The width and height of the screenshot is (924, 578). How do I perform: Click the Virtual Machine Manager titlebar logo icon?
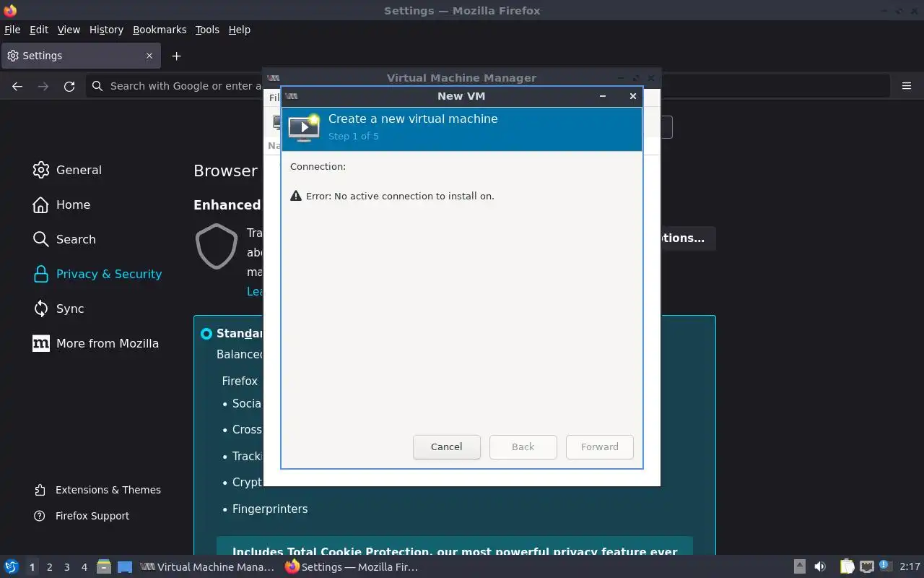pos(273,78)
